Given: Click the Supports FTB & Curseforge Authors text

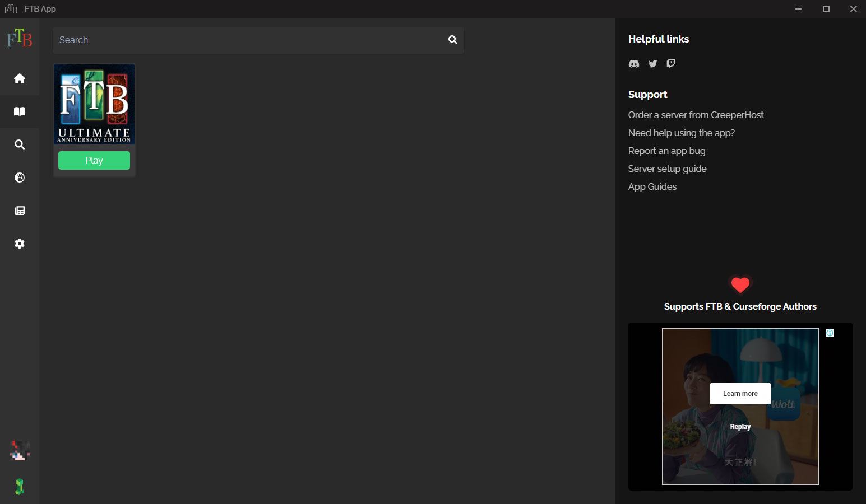Looking at the screenshot, I should 740,306.
